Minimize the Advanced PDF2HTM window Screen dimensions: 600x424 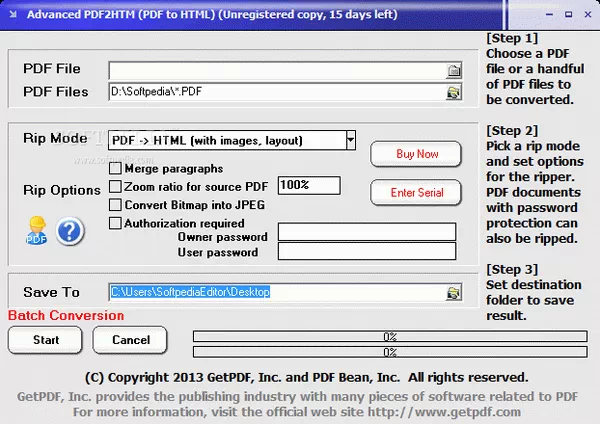click(549, 15)
